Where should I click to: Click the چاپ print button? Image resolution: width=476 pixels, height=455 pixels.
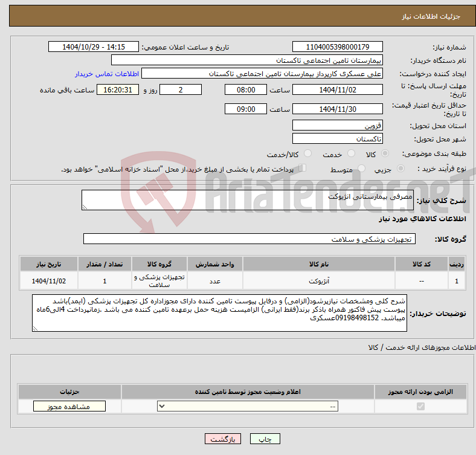coord(265,439)
